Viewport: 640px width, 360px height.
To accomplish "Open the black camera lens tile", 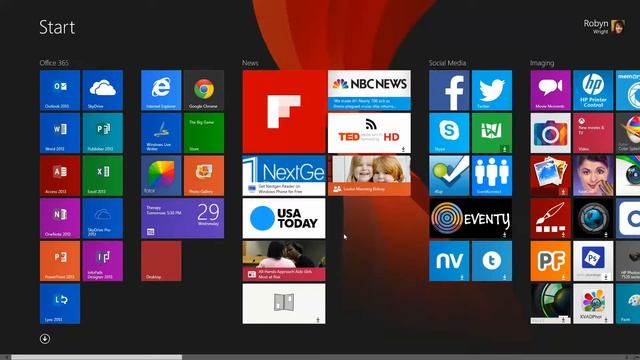I will (593, 218).
